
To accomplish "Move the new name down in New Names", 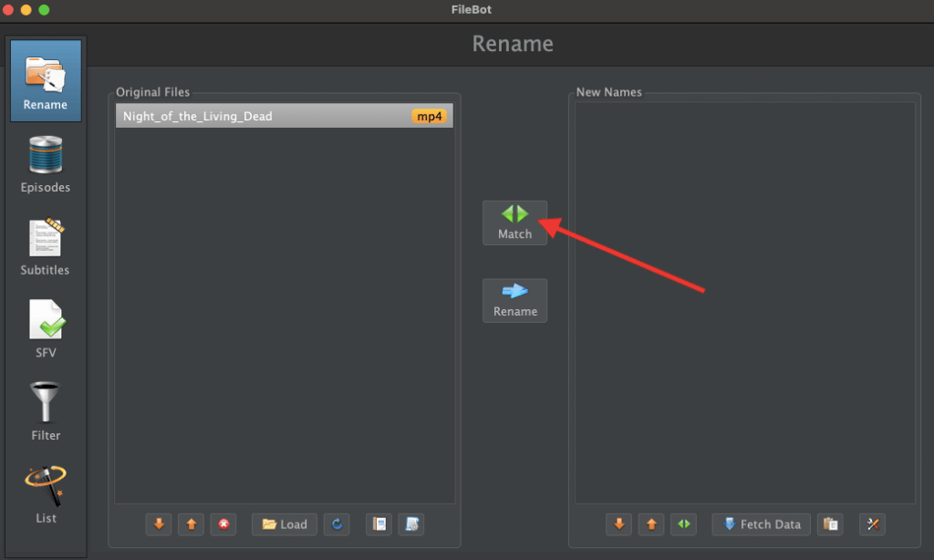I will pyautogui.click(x=619, y=524).
